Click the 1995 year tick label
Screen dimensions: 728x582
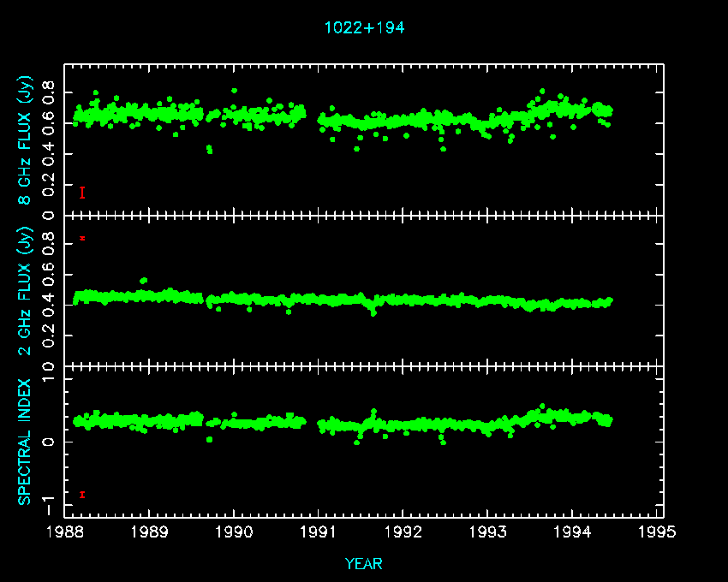[657, 532]
